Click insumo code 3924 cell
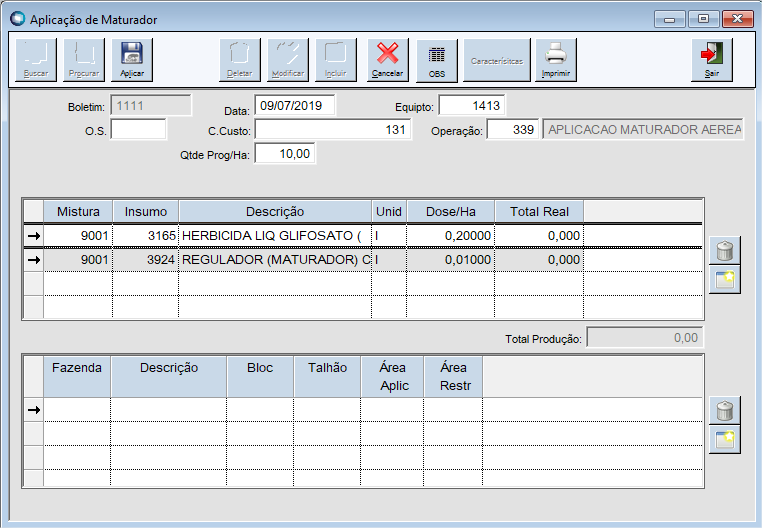This screenshot has height=528, width=762. (x=146, y=260)
